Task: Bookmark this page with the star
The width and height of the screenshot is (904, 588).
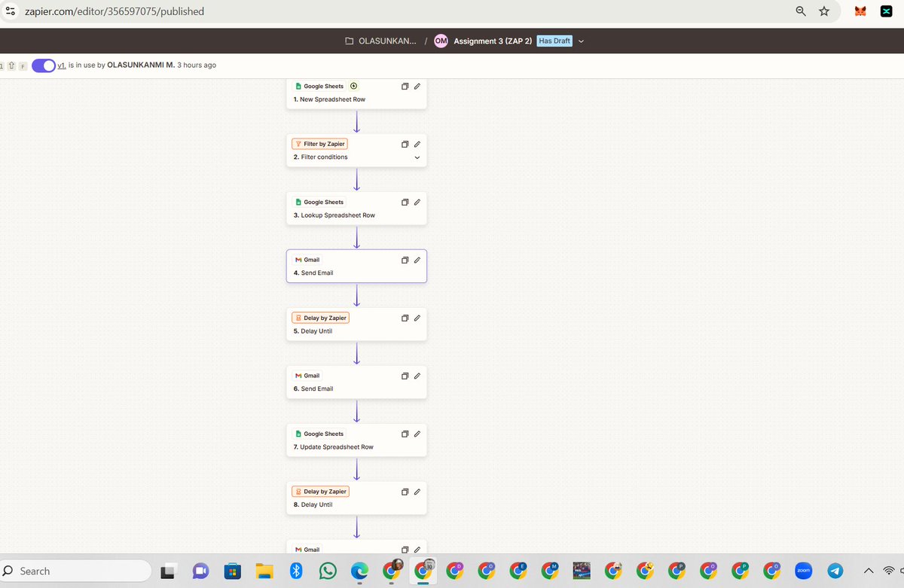Action: coord(824,11)
